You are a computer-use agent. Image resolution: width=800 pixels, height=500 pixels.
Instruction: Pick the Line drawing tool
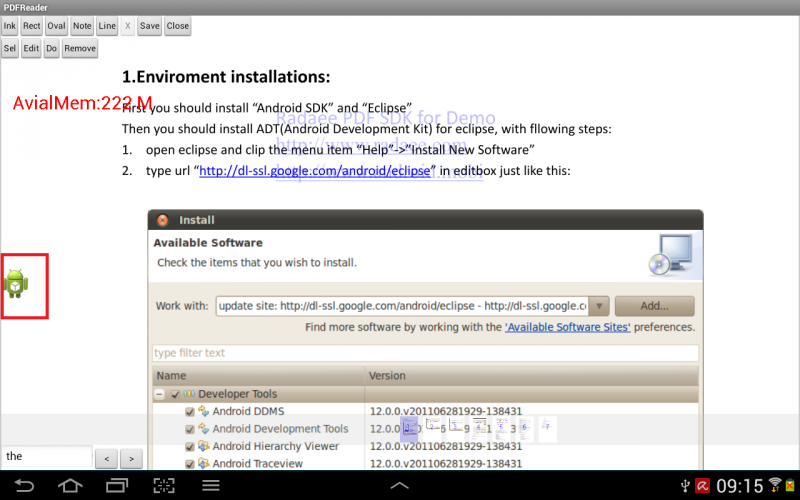point(107,26)
